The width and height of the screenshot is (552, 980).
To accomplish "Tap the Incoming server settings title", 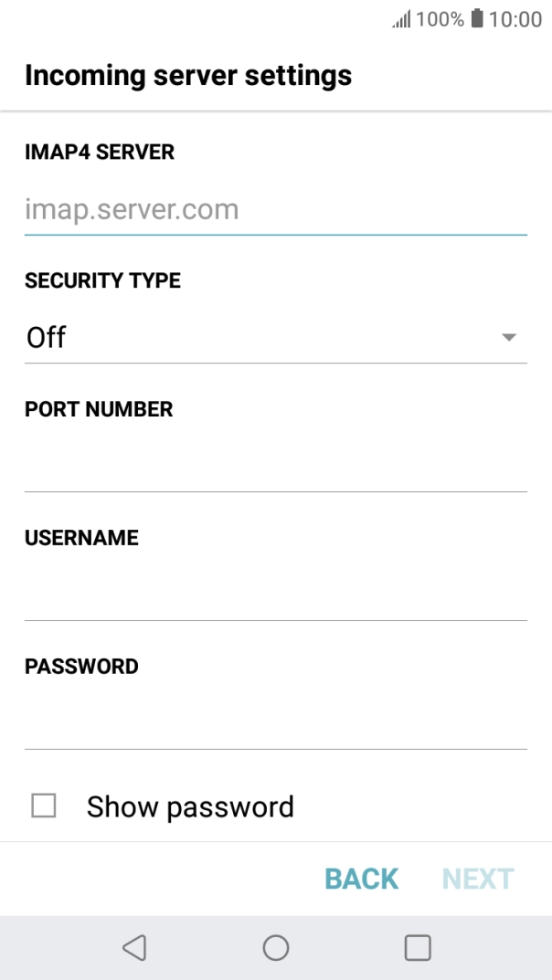I will [x=188, y=75].
